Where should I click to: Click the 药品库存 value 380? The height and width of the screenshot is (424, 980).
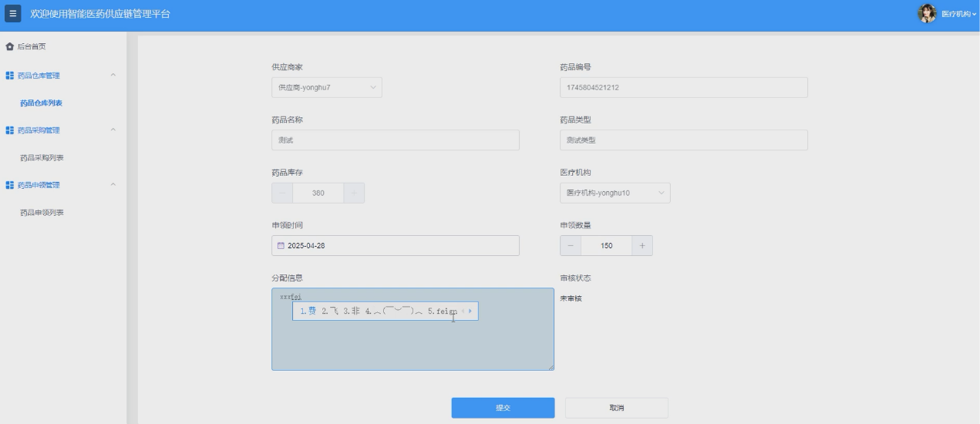coord(318,193)
